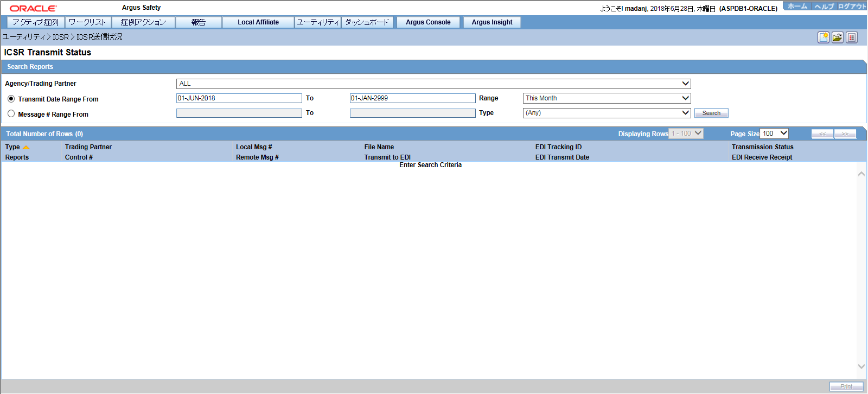Click the Message # Range To field

click(x=413, y=113)
